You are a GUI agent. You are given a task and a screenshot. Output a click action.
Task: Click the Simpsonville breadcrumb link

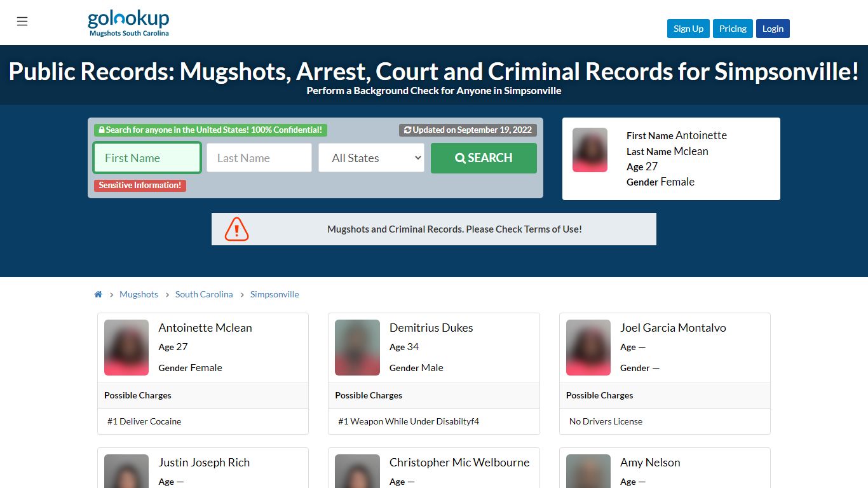tap(275, 294)
